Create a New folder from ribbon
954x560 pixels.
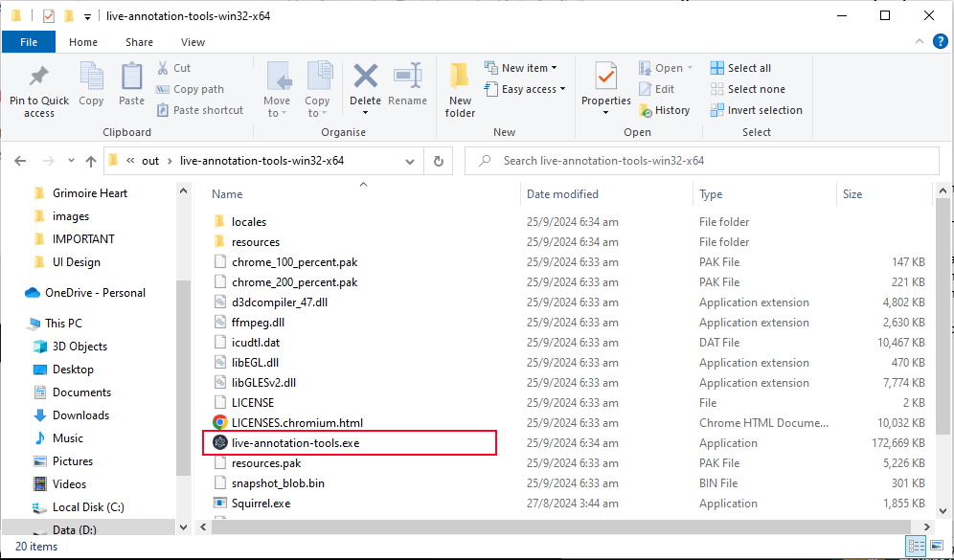point(461,90)
